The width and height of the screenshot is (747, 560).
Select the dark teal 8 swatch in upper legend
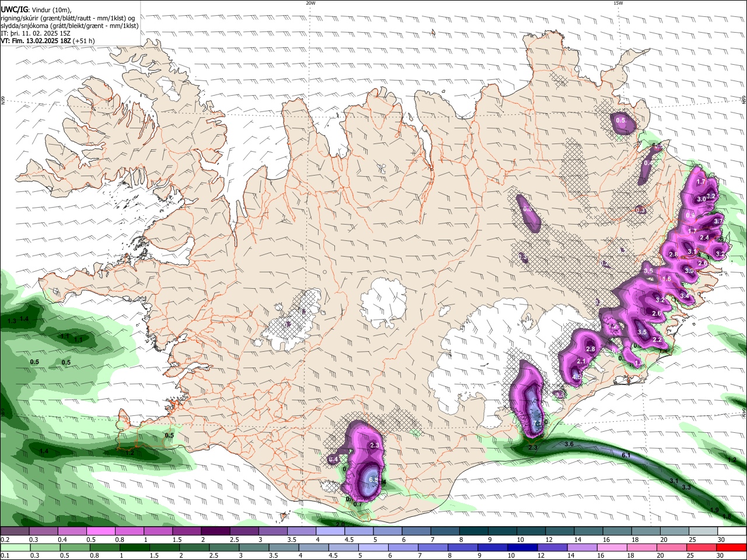click(474, 531)
